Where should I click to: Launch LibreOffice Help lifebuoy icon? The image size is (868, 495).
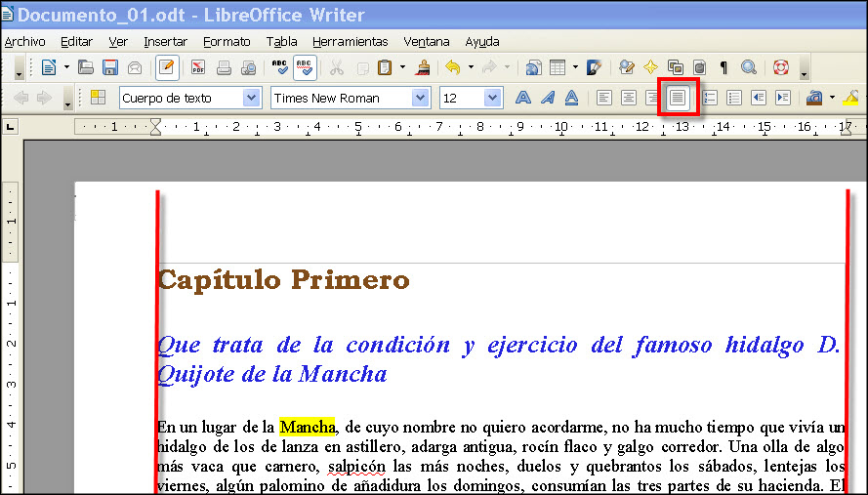781,67
